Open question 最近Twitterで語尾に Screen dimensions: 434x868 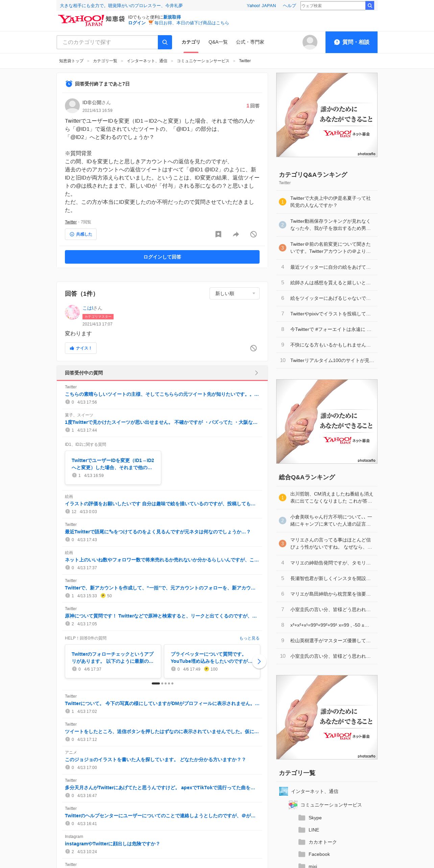[x=158, y=532]
